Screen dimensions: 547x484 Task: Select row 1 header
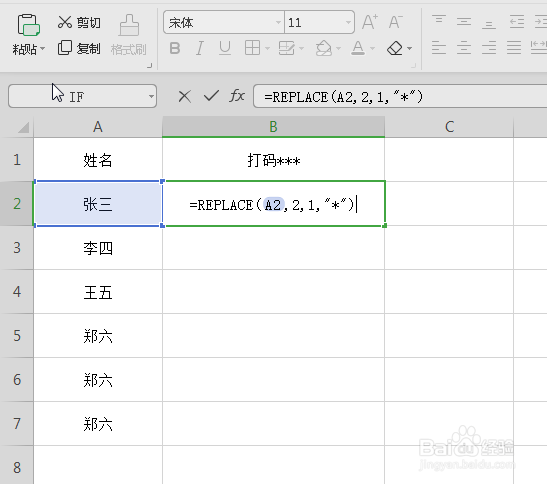point(17,159)
